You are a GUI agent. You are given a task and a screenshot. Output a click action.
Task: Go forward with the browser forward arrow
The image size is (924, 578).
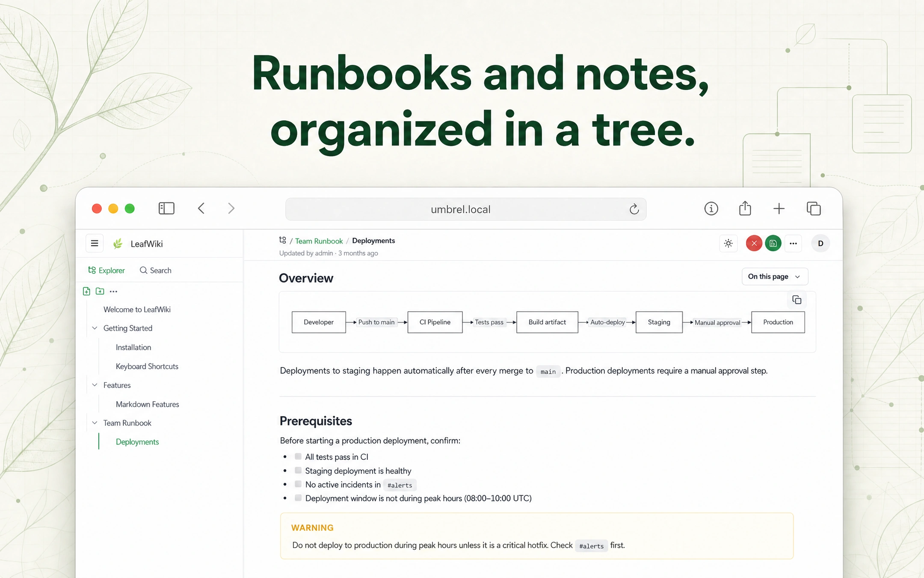point(231,209)
